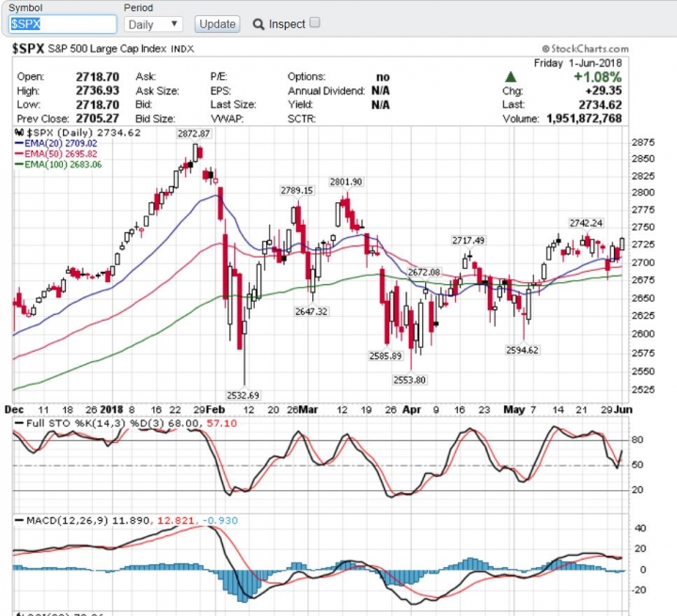Screen dimensions: 677x616
Task: Click the S&P 500 Large Cap Index name
Action: point(107,49)
